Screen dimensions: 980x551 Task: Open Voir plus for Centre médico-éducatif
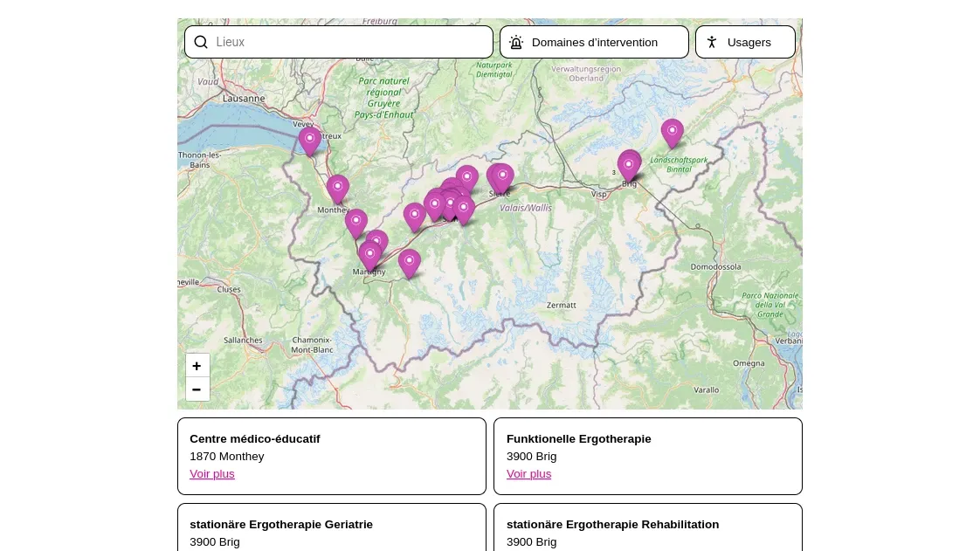212,473
